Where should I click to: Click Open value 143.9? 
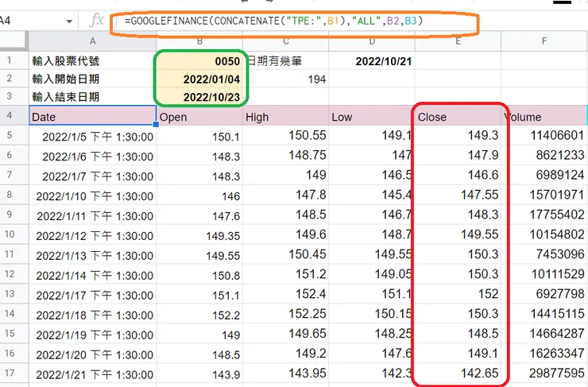199,373
